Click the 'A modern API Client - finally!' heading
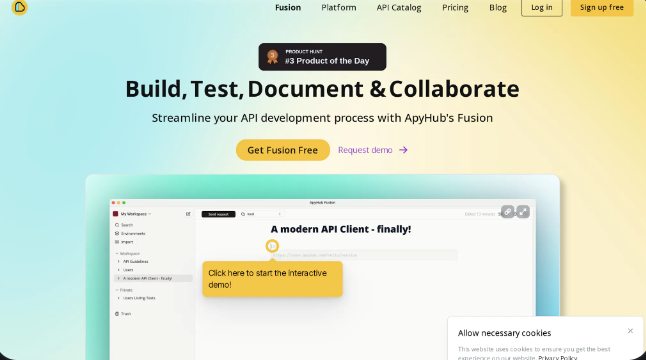Viewport: 646px width, 360px height. (x=341, y=229)
